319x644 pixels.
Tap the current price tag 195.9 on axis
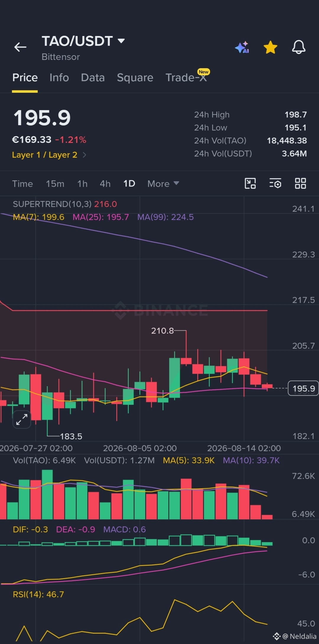[303, 388]
